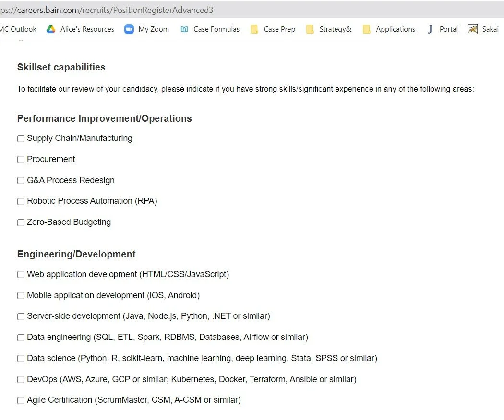
Task: Click the Performance Improvement/Operations heading
Action: coord(105,118)
